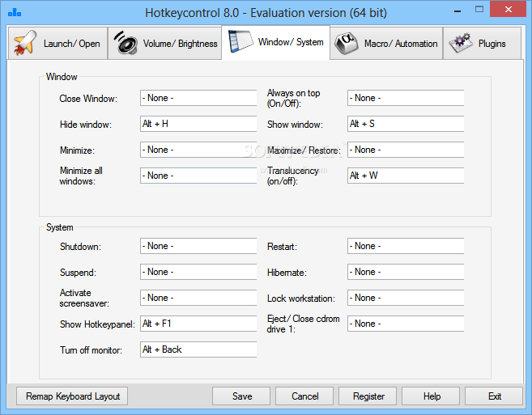Click the Eject/ Close cdrom hotkey field
This screenshot has height=415, width=532.
406,324
